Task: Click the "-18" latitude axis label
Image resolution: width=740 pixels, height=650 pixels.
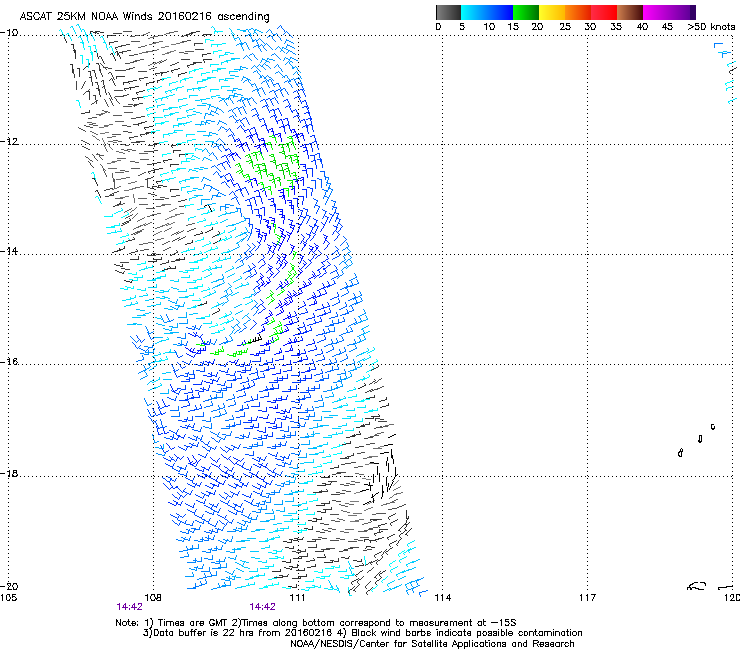Action: click(x=9, y=473)
